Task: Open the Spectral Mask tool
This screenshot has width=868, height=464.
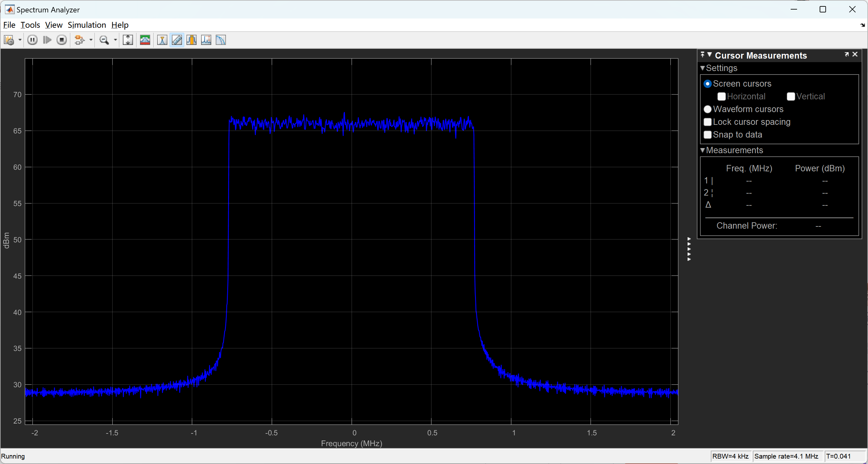Action: tap(145, 40)
